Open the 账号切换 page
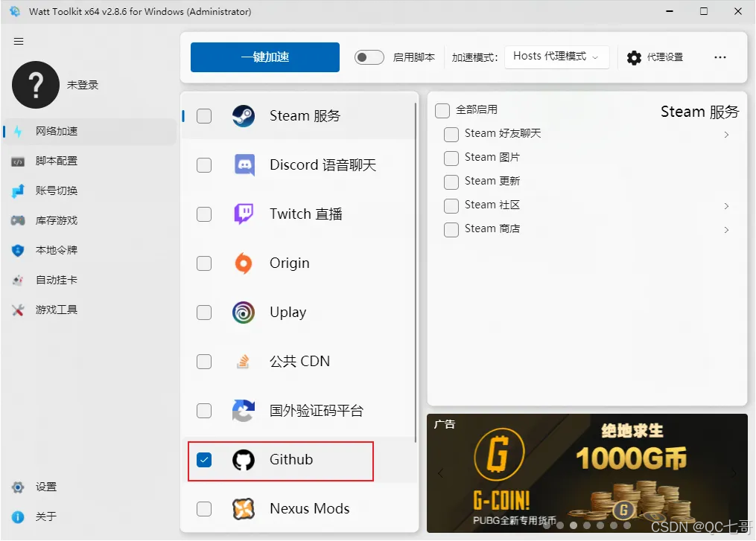Image resolution: width=756 pixels, height=541 pixels. pos(89,191)
